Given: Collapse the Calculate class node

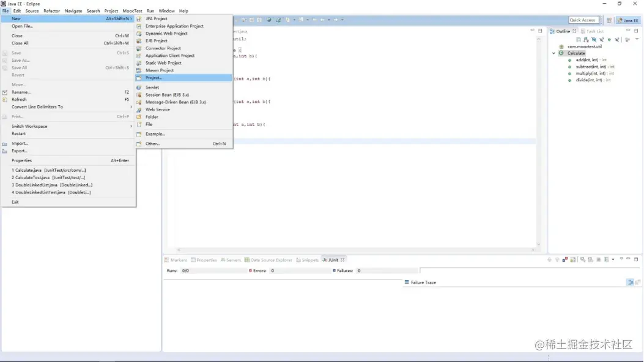Looking at the screenshot, I should pos(553,53).
